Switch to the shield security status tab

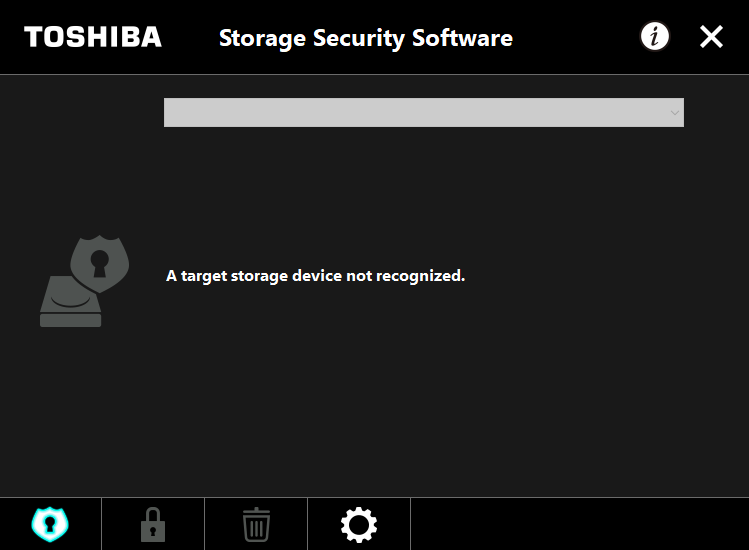point(50,524)
